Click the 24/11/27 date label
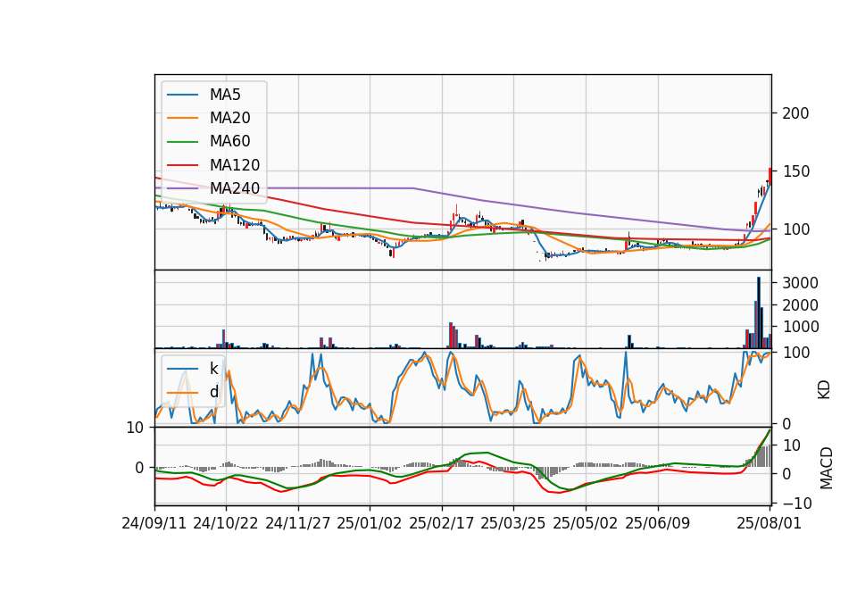This screenshot has width=857, height=616. 298,523
